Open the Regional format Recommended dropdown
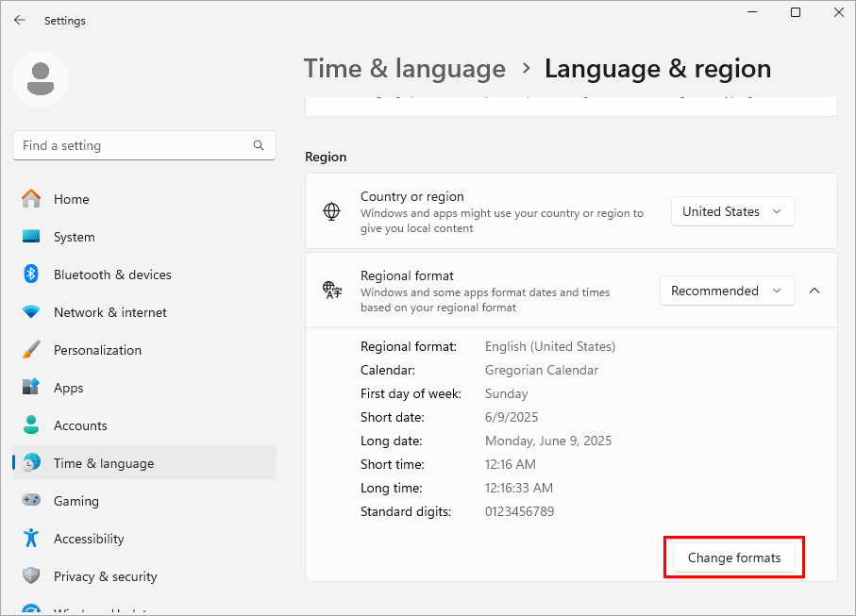The width and height of the screenshot is (856, 616). [x=727, y=291]
